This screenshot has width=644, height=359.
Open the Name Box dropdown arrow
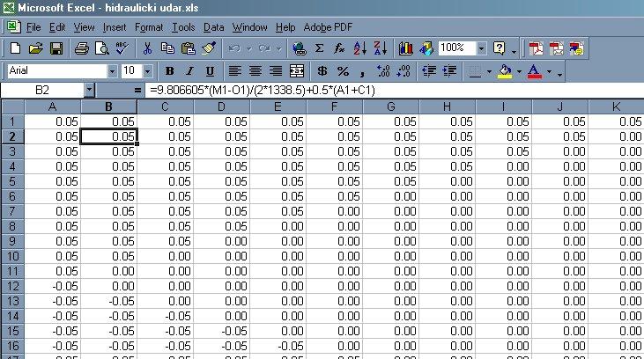tap(89, 91)
